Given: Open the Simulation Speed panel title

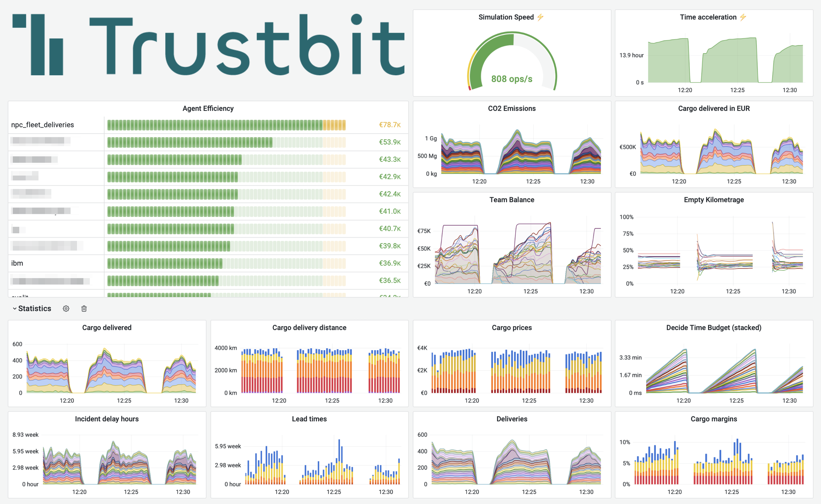Looking at the screenshot, I should click(x=506, y=17).
